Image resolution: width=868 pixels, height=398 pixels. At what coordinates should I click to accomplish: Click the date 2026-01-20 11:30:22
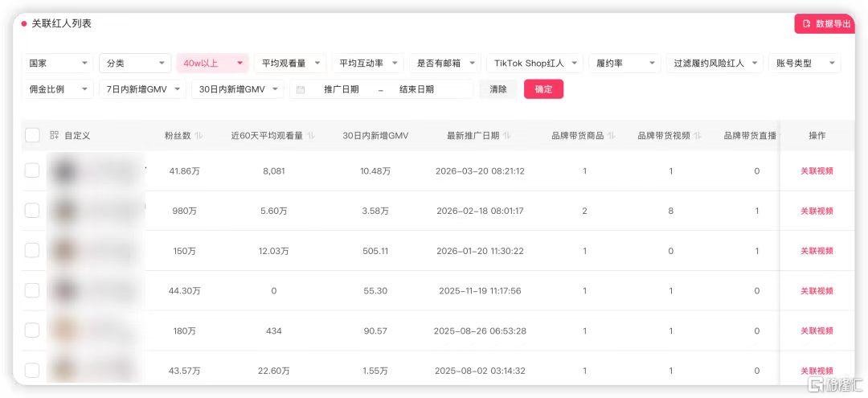coord(480,251)
